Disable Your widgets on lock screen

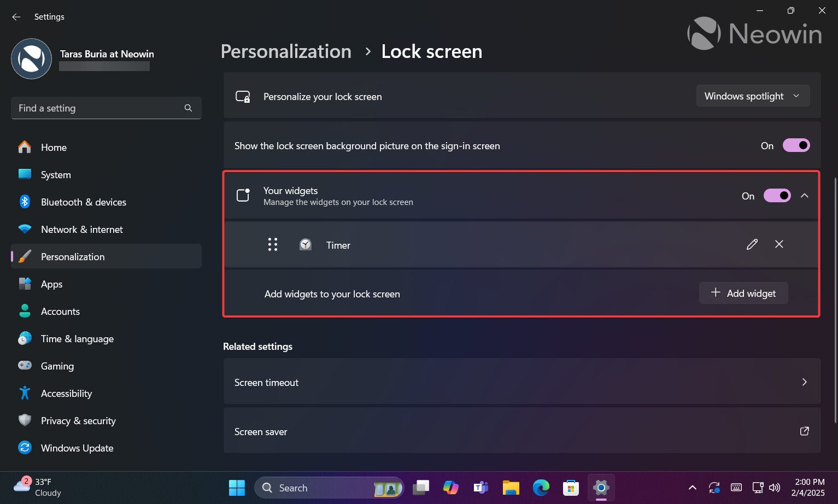[x=777, y=195]
